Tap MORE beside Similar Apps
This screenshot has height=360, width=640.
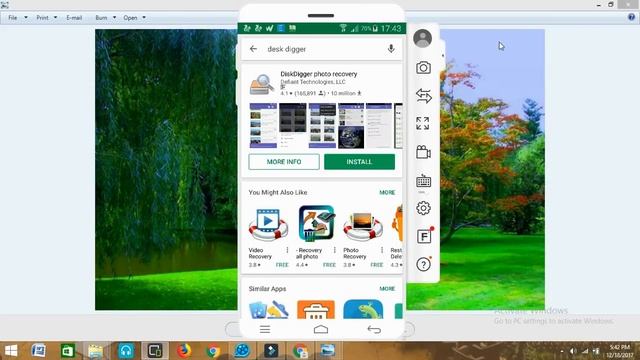[387, 289]
